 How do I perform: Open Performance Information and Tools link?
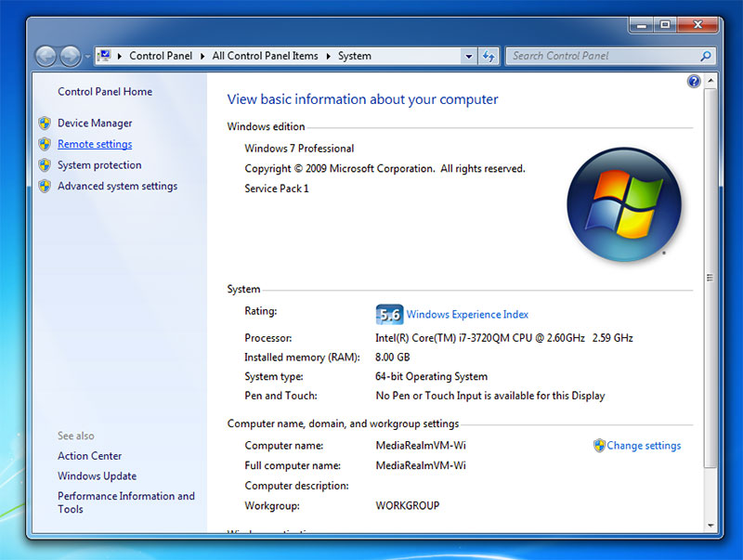tap(126, 502)
